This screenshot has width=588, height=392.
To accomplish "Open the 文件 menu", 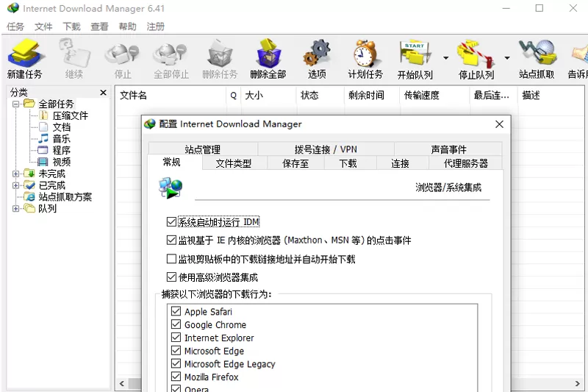I will click(43, 26).
